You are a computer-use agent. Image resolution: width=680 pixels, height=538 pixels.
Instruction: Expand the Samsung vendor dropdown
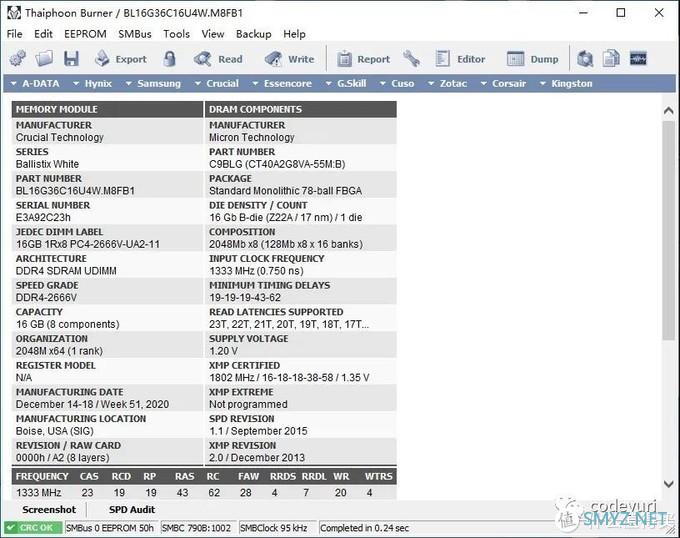153,84
